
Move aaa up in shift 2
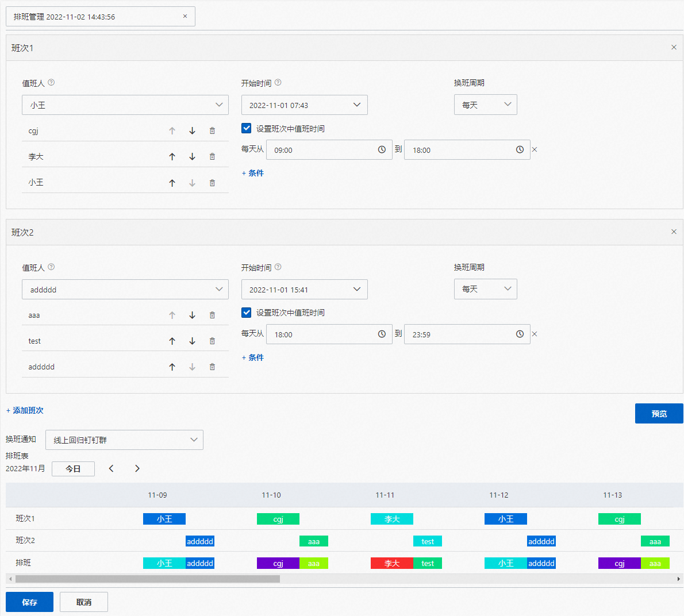pos(172,315)
